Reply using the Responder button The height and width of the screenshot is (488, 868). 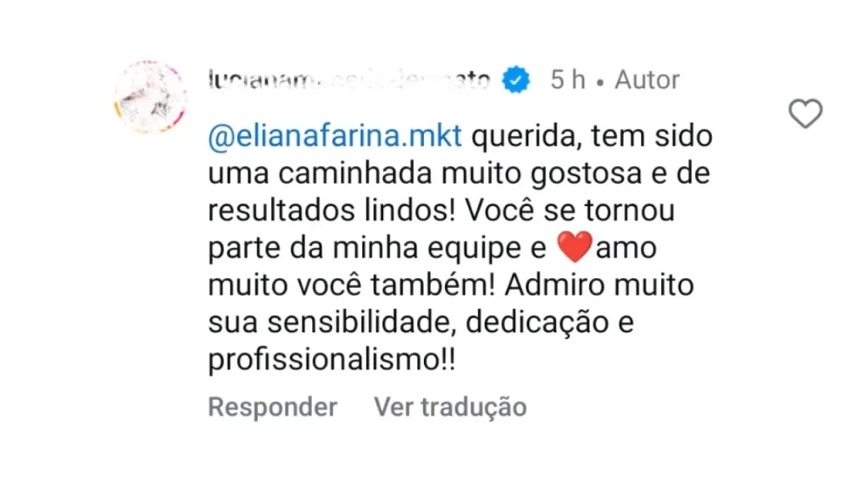pos(272,408)
